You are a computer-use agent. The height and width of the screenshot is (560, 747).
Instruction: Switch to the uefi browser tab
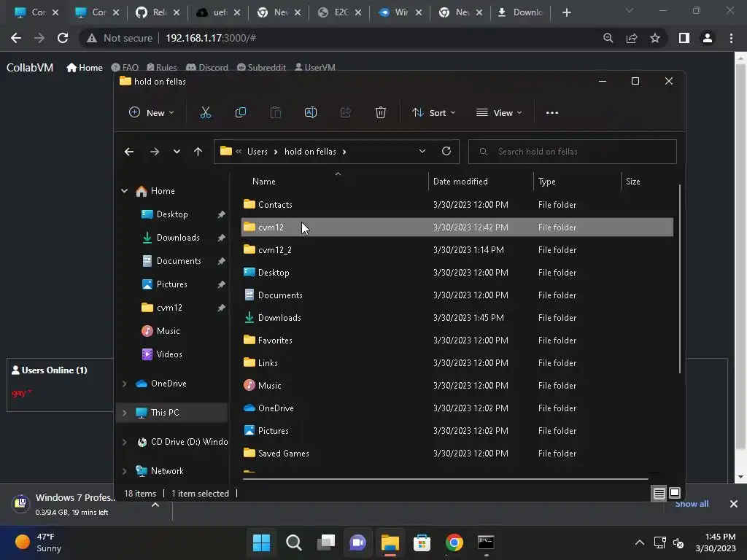219,12
